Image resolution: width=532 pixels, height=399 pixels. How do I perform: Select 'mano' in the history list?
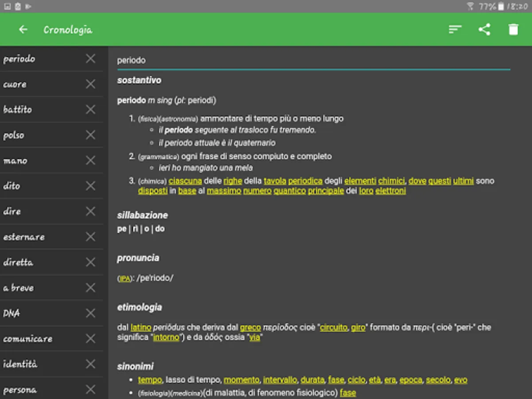(x=15, y=161)
